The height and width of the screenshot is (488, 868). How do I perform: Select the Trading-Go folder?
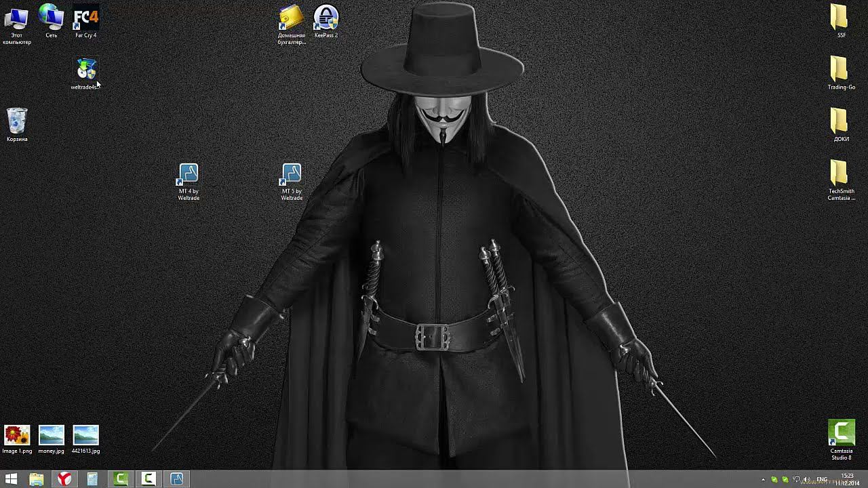(x=842, y=74)
